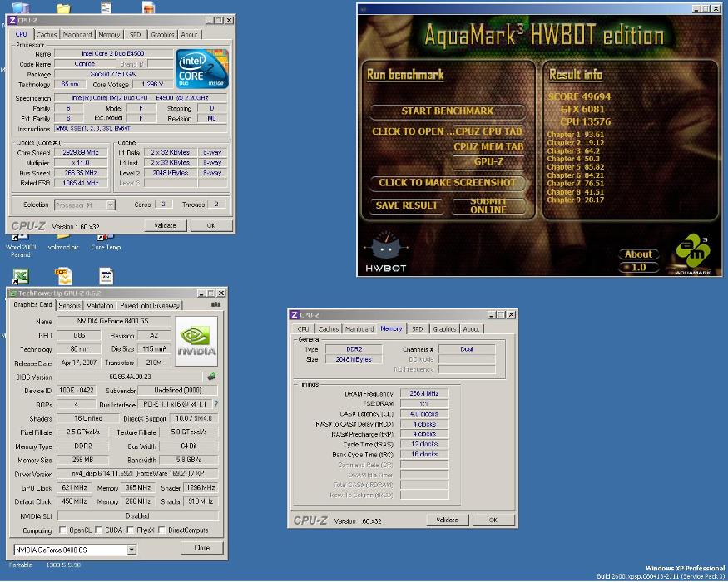Click the BIOS Version field in GPU-Z
728x582 pixels.
130,377
